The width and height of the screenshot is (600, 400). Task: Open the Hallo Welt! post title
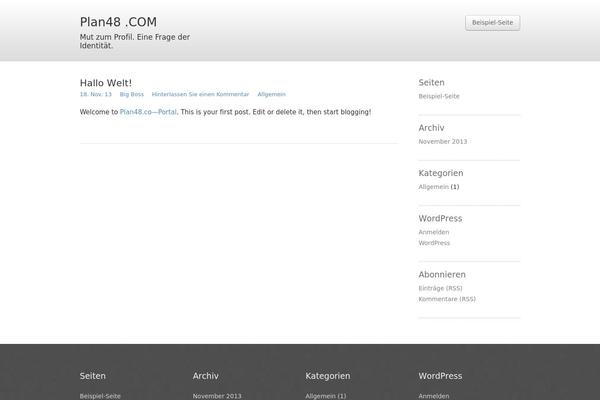pyautogui.click(x=106, y=83)
